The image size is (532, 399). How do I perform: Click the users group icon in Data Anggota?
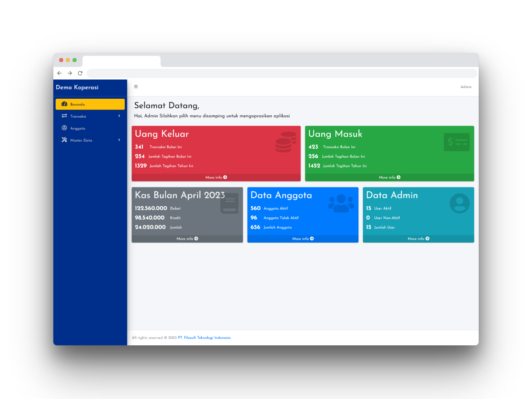pyautogui.click(x=341, y=203)
